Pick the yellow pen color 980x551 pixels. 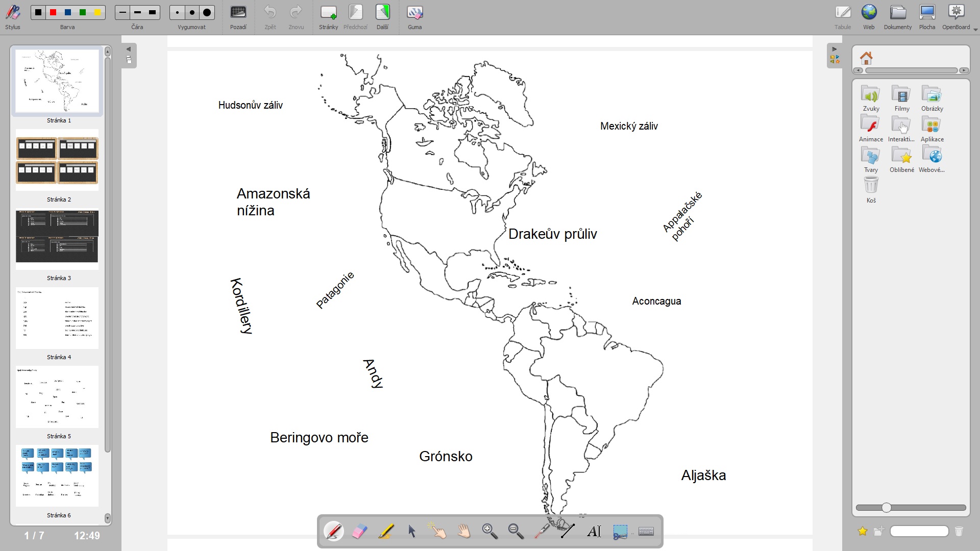click(x=97, y=12)
